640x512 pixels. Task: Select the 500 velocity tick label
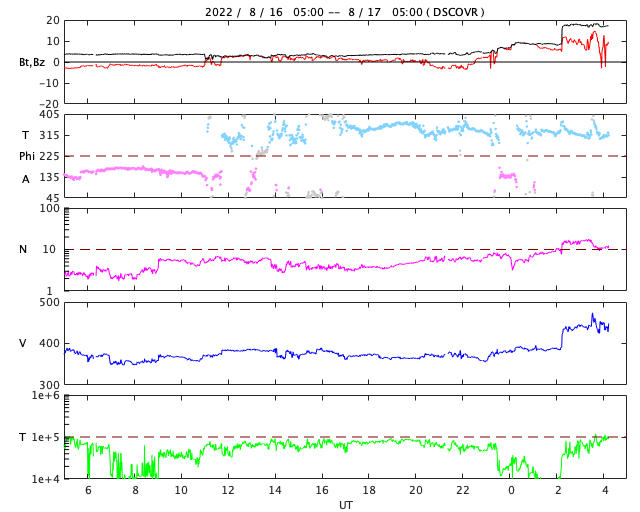click(49, 302)
